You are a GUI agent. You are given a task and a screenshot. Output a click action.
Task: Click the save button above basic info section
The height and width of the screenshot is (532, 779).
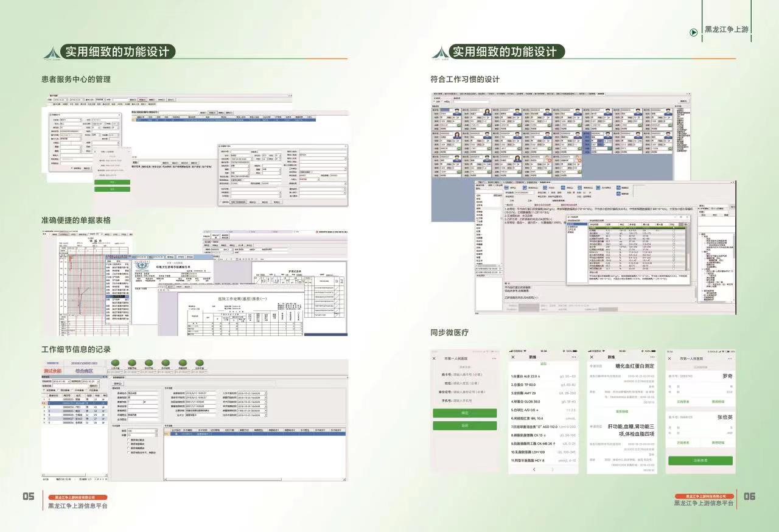(118, 383)
